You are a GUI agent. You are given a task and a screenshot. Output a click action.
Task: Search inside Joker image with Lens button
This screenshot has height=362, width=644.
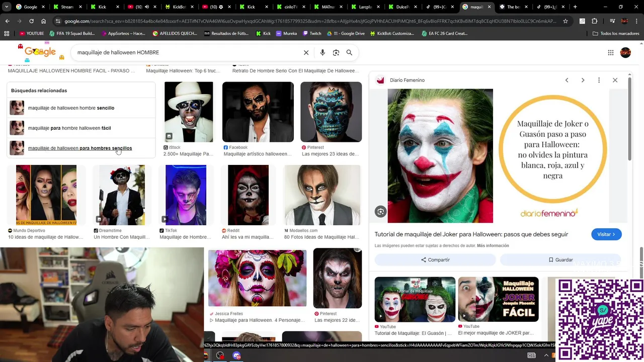[x=380, y=212]
